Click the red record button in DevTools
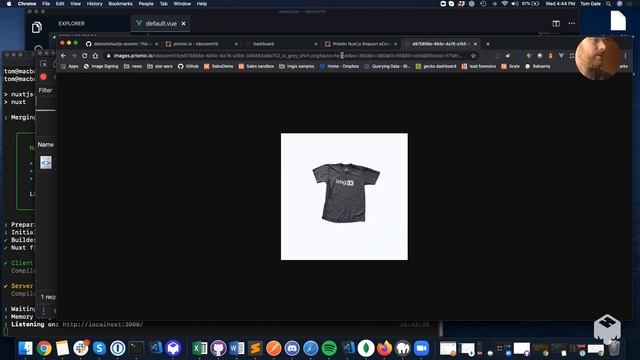 click(43, 77)
